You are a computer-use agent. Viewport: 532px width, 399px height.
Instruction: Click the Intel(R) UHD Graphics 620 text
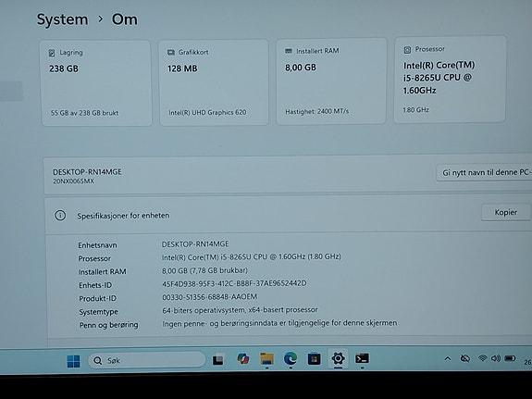click(207, 112)
